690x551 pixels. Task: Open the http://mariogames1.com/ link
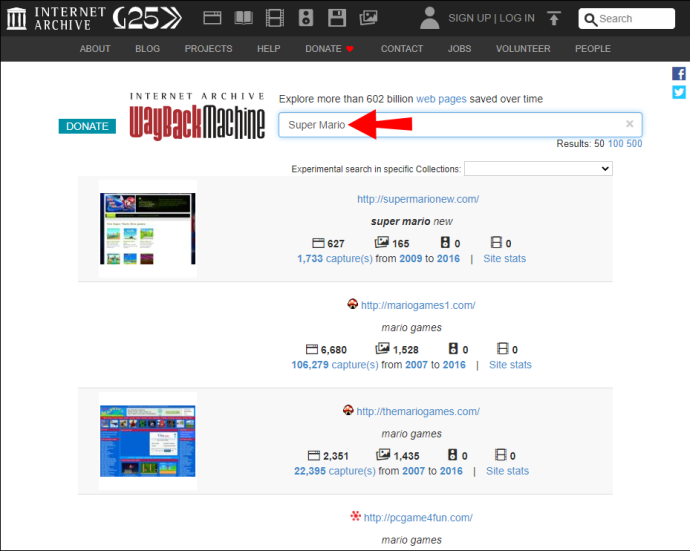418,305
